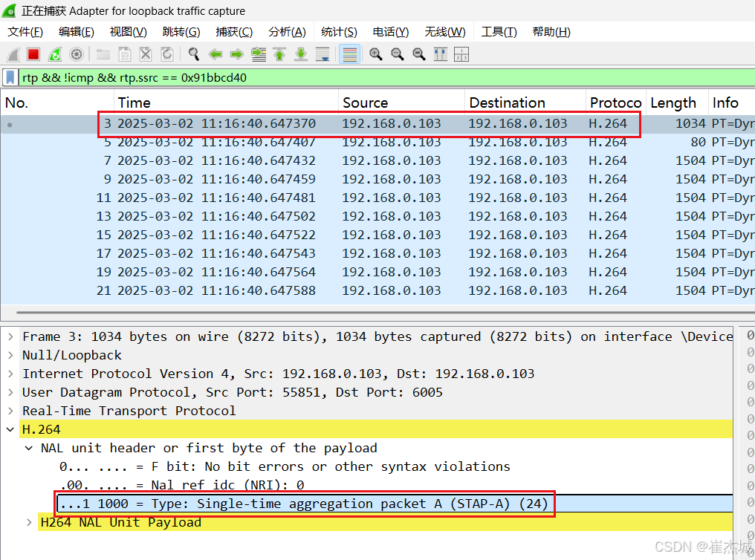Image resolution: width=755 pixels, height=560 pixels.
Task: Click the display filter input field
Action: (386, 77)
